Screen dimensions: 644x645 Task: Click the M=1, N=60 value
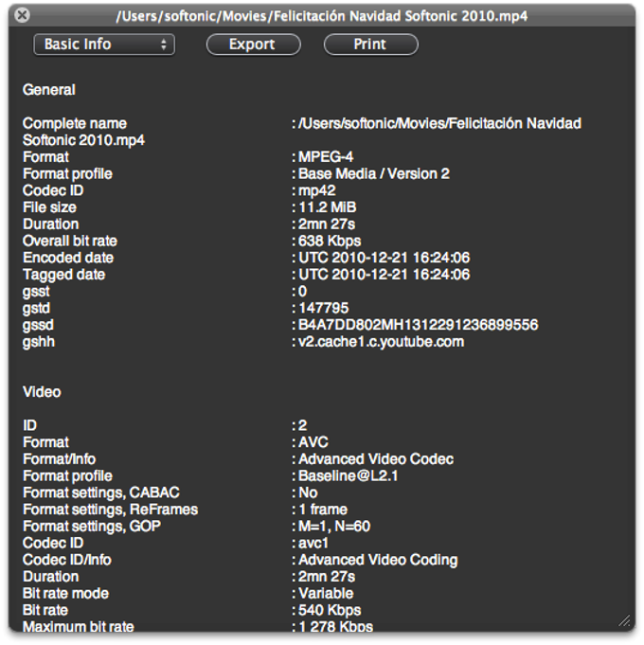point(334,526)
